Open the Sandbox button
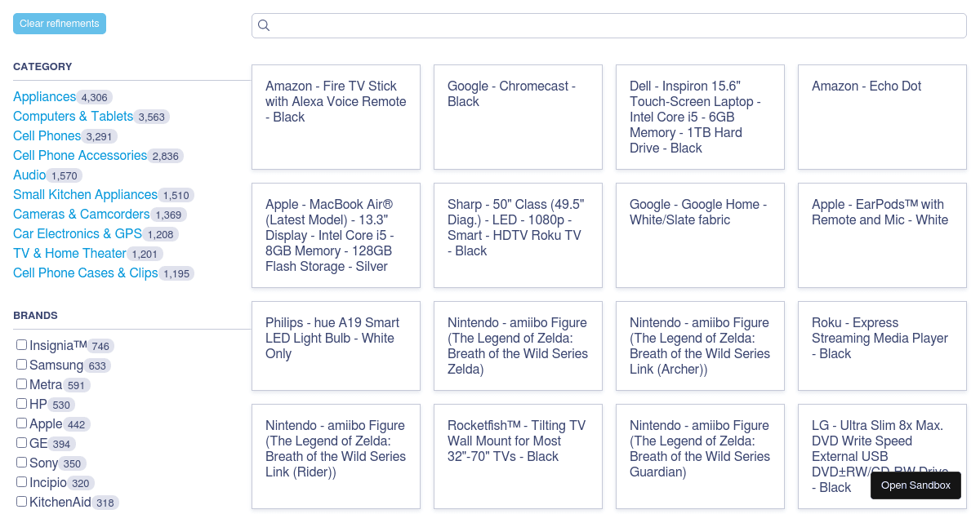980x514 pixels. click(915, 485)
